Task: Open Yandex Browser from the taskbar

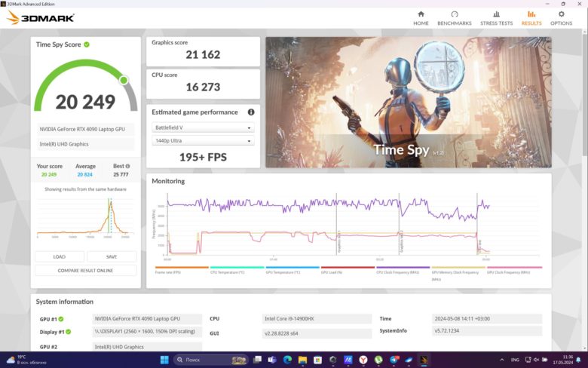Action: pyautogui.click(x=363, y=360)
